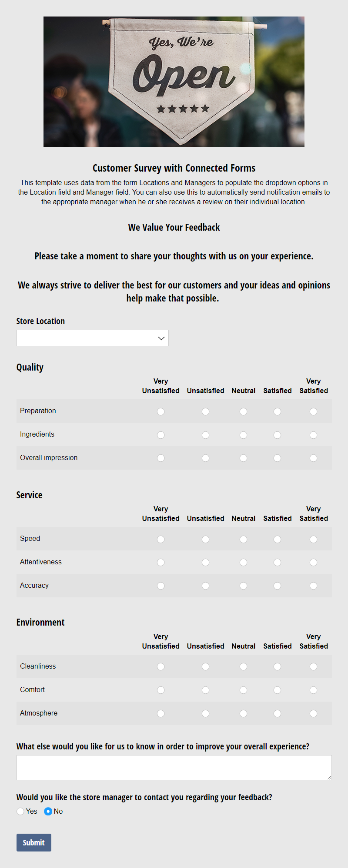Select Neutral for Cleanliness

coord(243,666)
